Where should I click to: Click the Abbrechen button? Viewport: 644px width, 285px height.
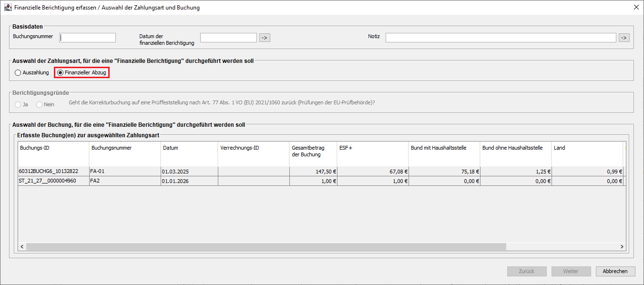click(x=615, y=271)
